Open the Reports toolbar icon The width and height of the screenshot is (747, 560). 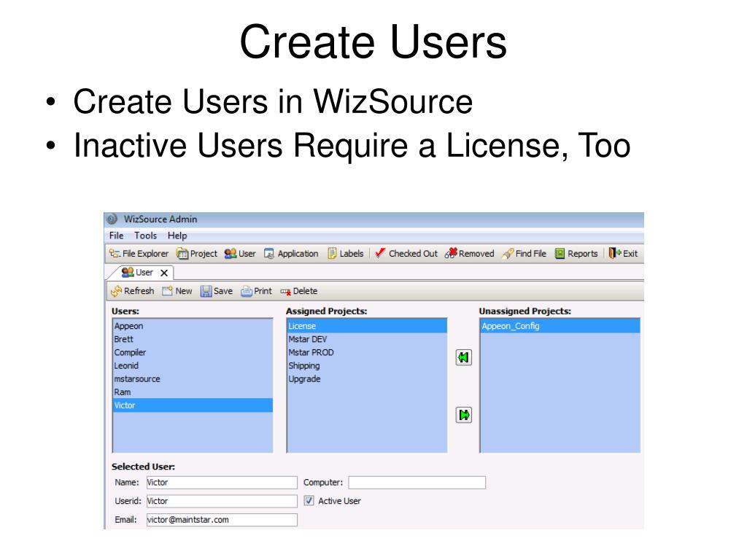576,253
